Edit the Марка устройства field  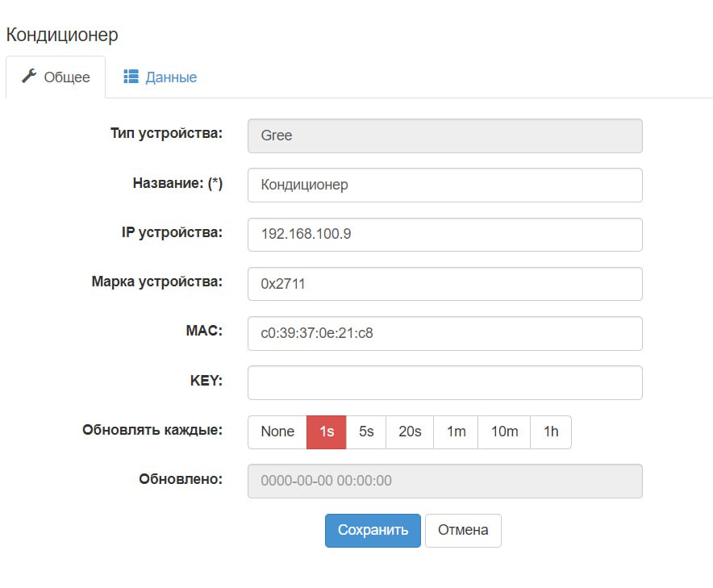[x=444, y=283]
